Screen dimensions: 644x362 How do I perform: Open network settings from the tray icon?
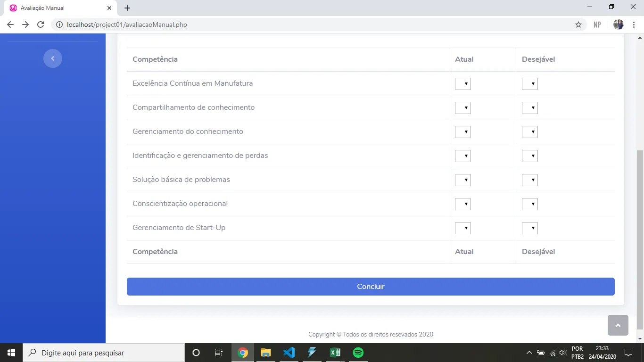(553, 353)
